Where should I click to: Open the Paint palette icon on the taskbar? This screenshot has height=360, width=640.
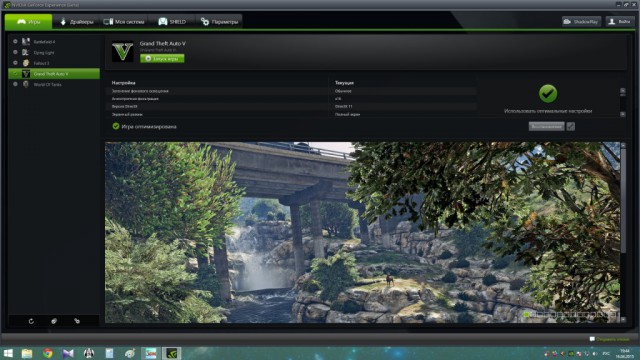(130, 353)
